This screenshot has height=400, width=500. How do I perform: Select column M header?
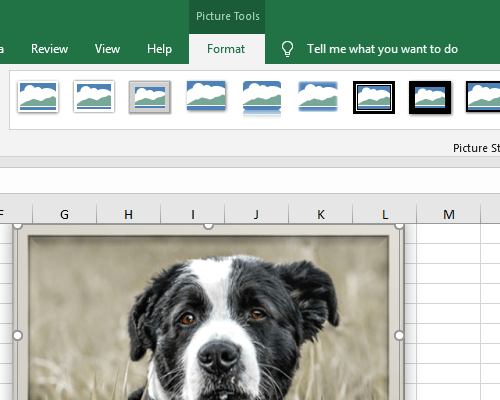pyautogui.click(x=449, y=214)
